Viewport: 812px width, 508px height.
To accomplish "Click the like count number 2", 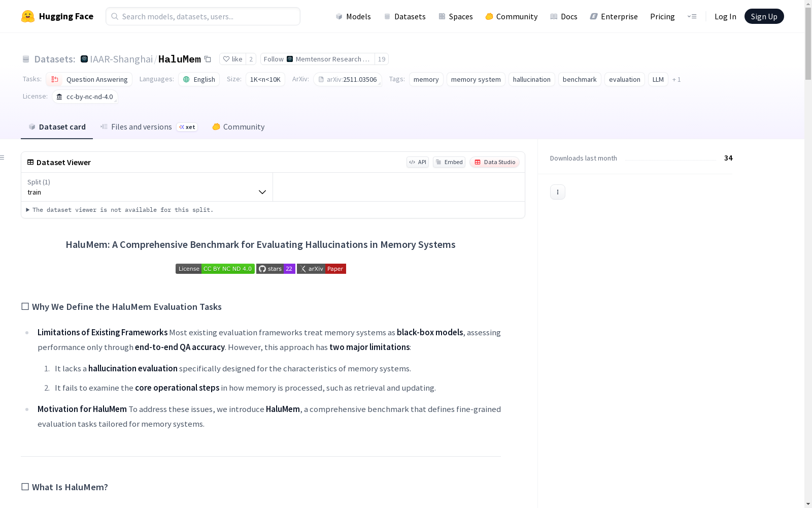I will [x=251, y=59].
